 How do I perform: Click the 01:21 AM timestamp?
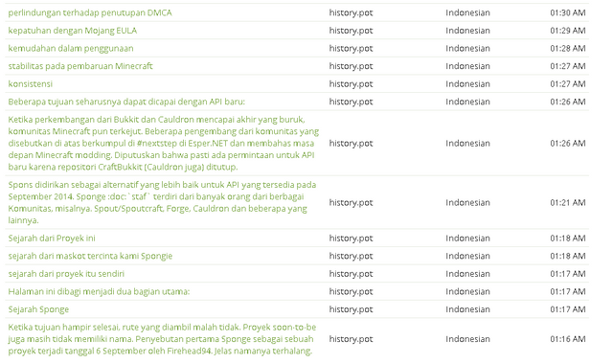click(x=568, y=202)
